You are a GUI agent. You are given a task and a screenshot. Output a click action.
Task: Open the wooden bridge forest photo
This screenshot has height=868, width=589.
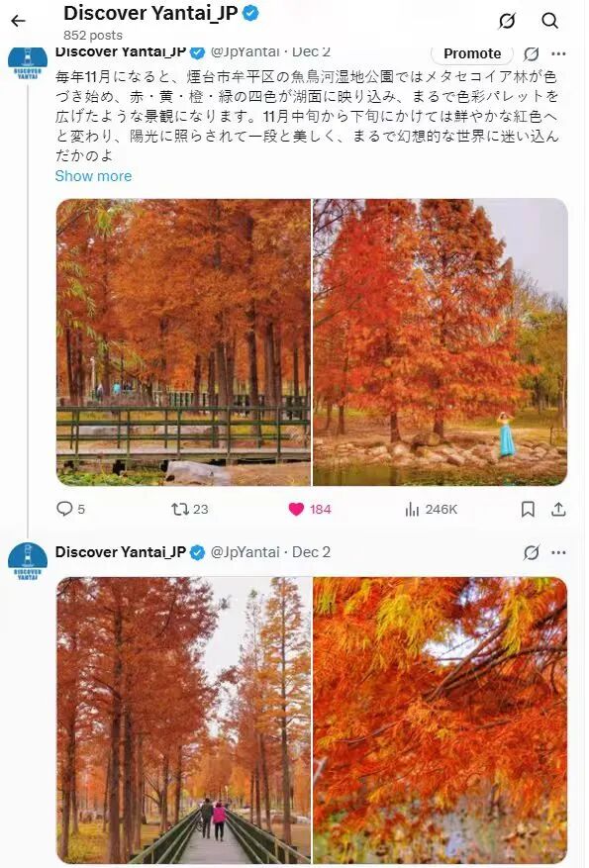click(x=184, y=342)
